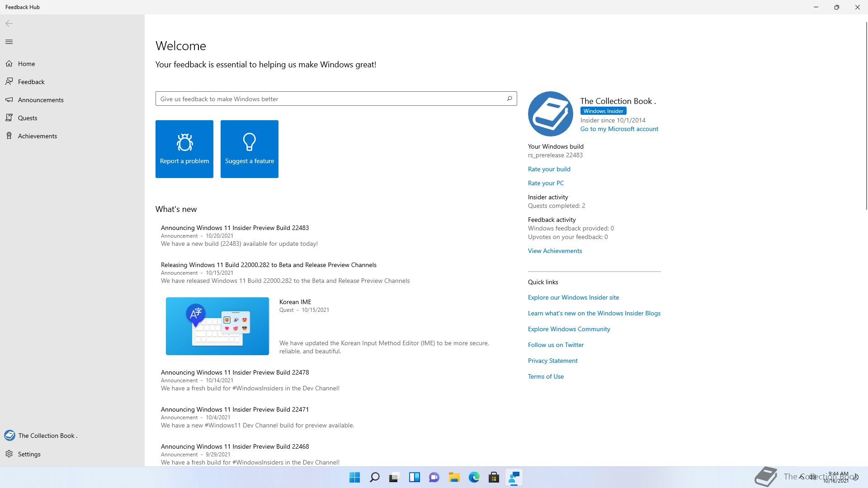868x488 pixels.
Task: Click Rate your PC link
Action: tap(546, 183)
